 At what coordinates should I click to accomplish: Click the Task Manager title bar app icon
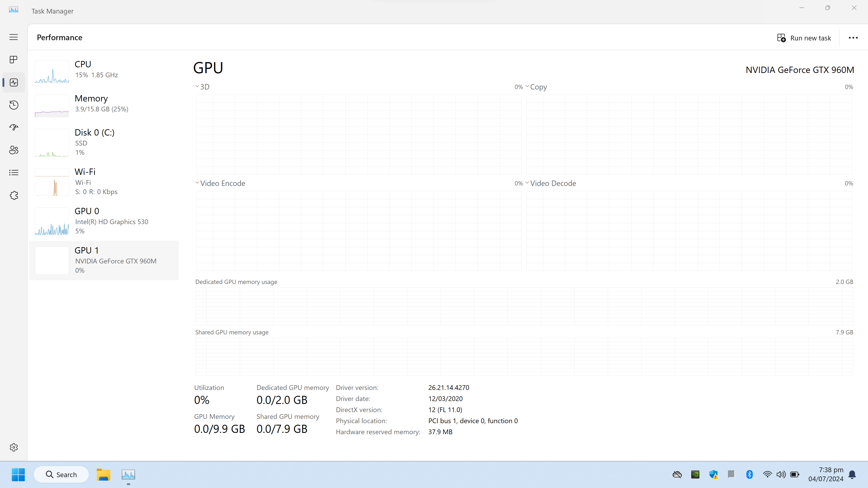14,10
